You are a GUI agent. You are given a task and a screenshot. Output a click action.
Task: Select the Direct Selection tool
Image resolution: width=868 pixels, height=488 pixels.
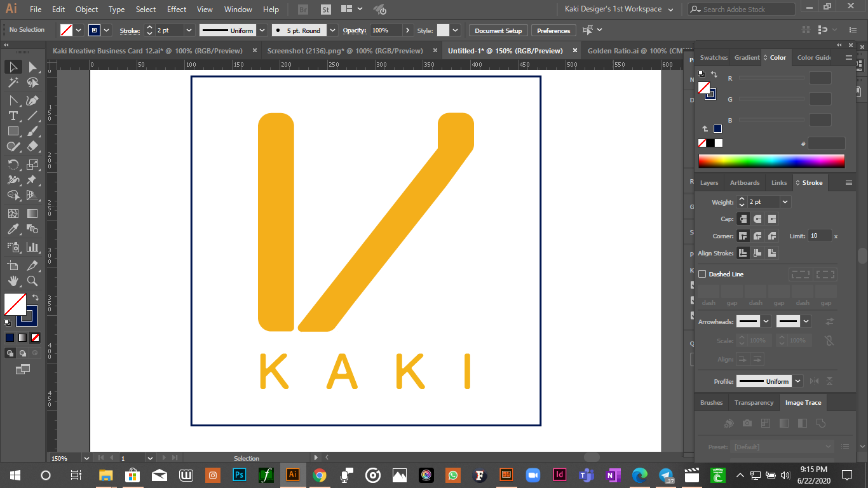point(33,67)
